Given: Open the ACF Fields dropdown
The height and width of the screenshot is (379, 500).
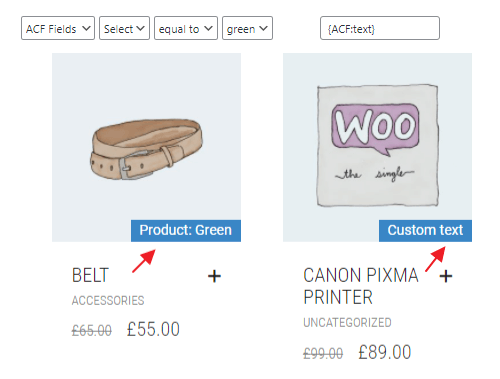Looking at the screenshot, I should coord(58,28).
